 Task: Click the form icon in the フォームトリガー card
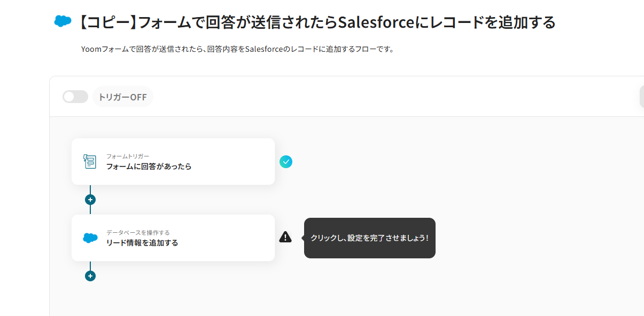[90, 162]
